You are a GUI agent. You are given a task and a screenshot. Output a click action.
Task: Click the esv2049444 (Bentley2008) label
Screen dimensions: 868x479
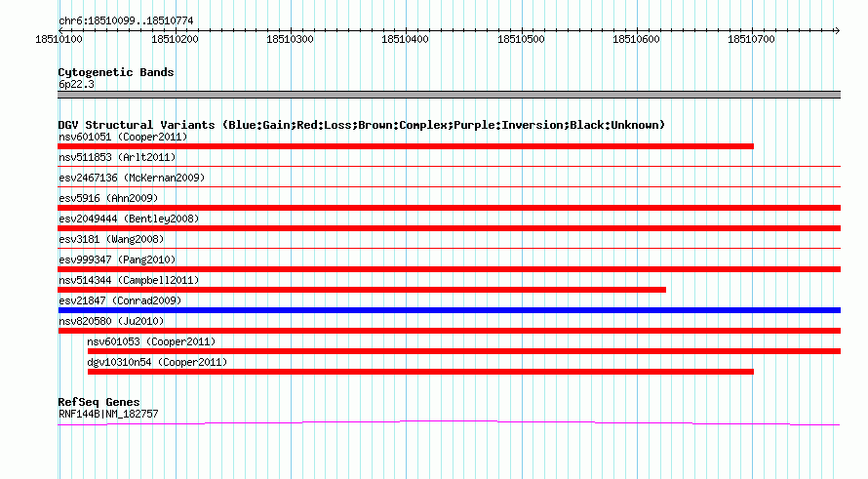click(129, 219)
